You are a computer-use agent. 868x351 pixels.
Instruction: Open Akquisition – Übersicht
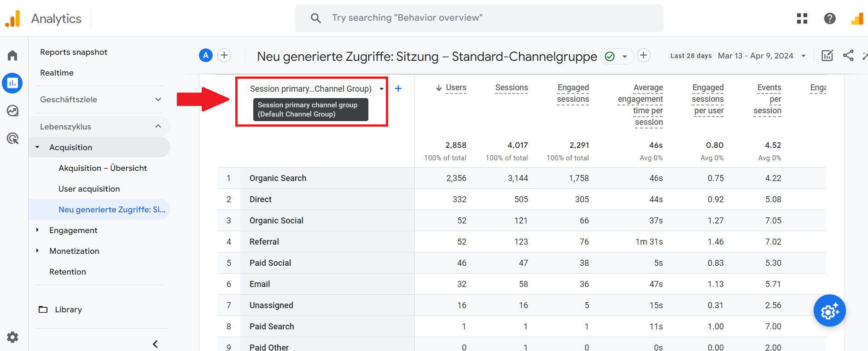(103, 168)
